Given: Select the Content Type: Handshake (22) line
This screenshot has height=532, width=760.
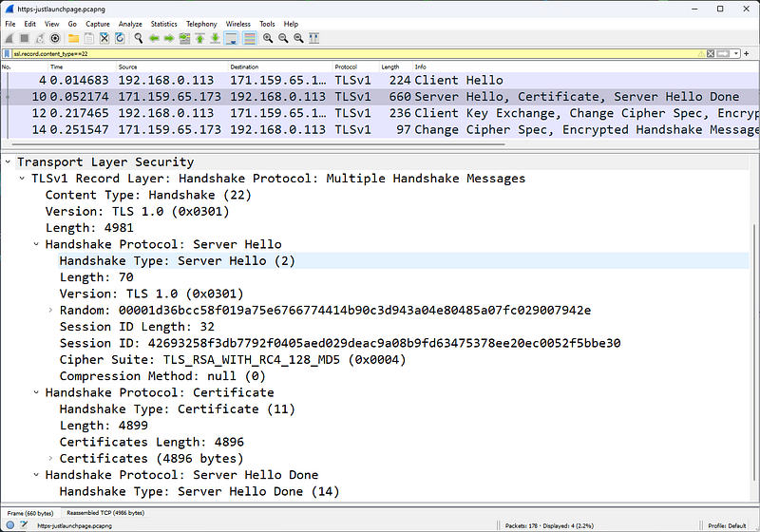Looking at the screenshot, I should pyautogui.click(x=148, y=195).
